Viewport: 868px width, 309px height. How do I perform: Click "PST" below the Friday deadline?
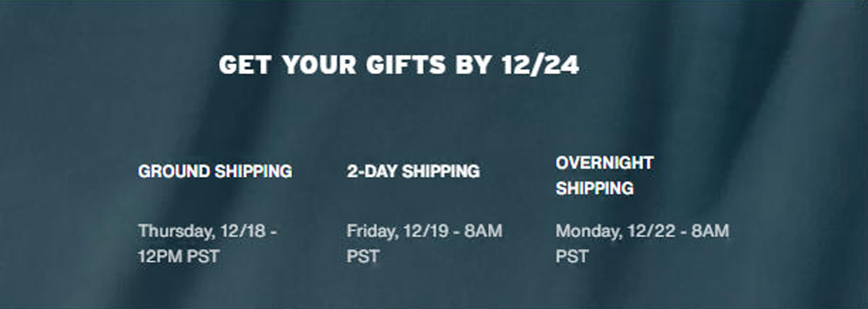coord(363,256)
